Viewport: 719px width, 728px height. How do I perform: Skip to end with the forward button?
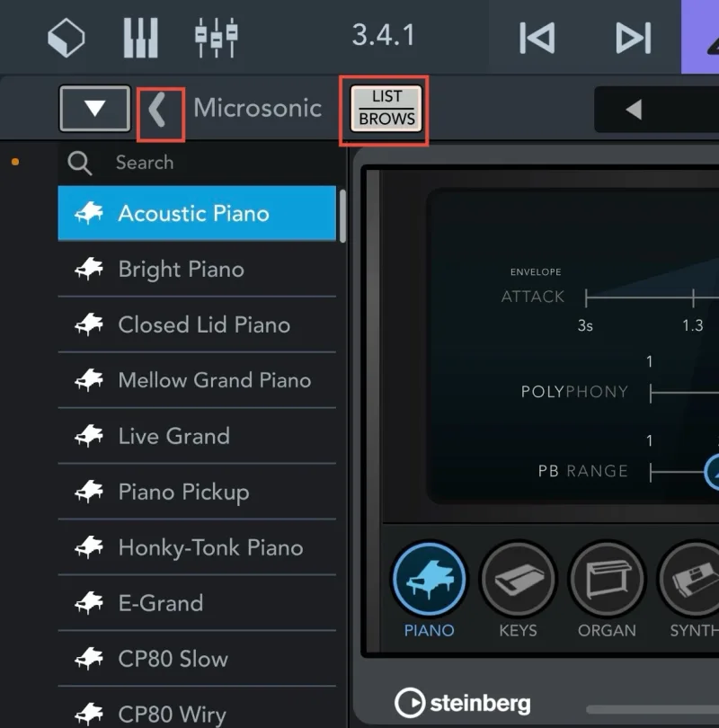(x=634, y=38)
